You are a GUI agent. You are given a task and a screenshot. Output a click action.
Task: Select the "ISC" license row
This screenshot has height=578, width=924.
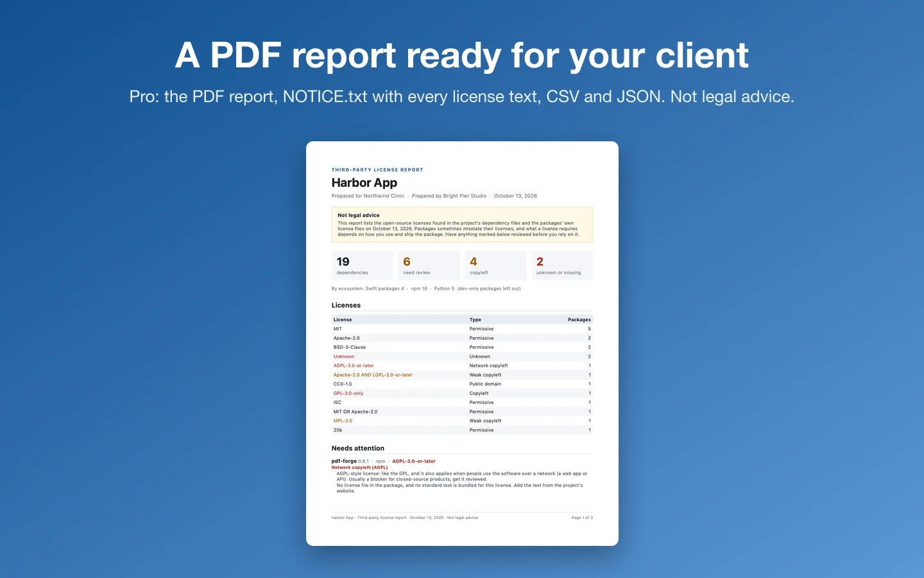462,403
